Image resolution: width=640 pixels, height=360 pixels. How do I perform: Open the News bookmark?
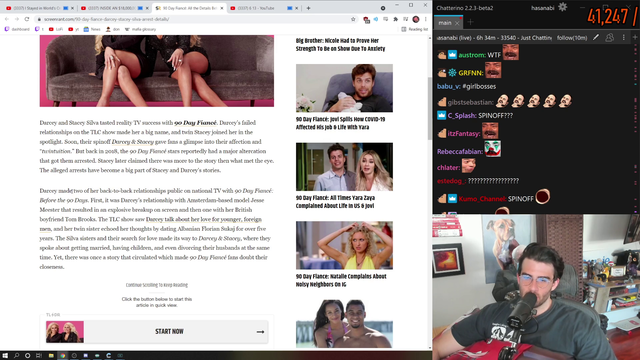point(92,29)
